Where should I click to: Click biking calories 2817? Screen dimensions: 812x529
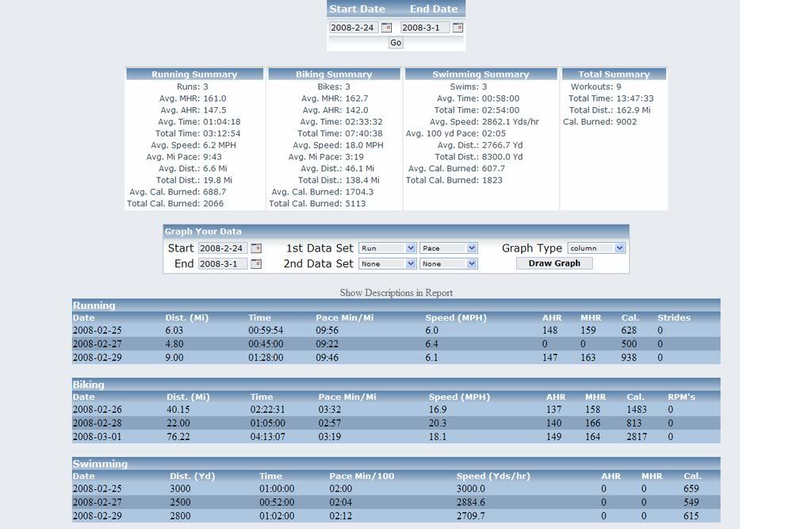[637, 436]
